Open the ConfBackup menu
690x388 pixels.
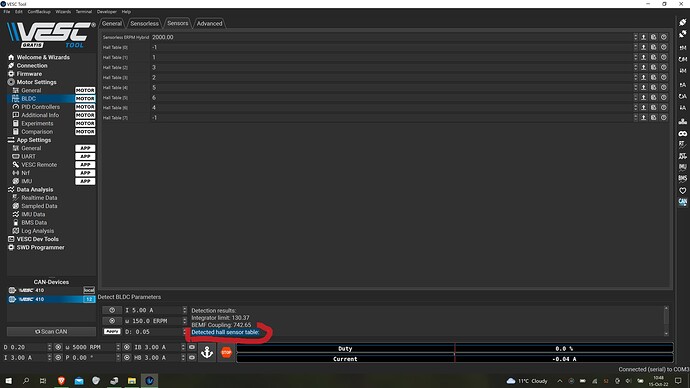(39, 12)
